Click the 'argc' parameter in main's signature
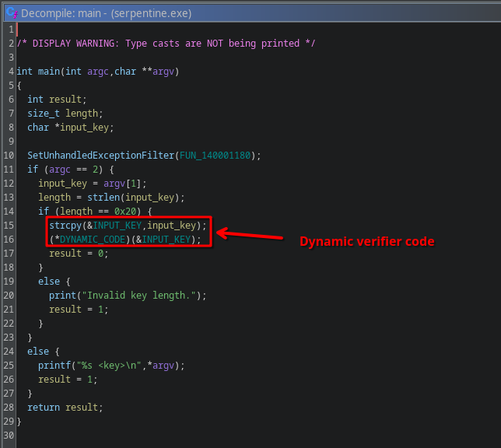Image resolution: width=501 pixels, height=448 pixels. coord(98,72)
